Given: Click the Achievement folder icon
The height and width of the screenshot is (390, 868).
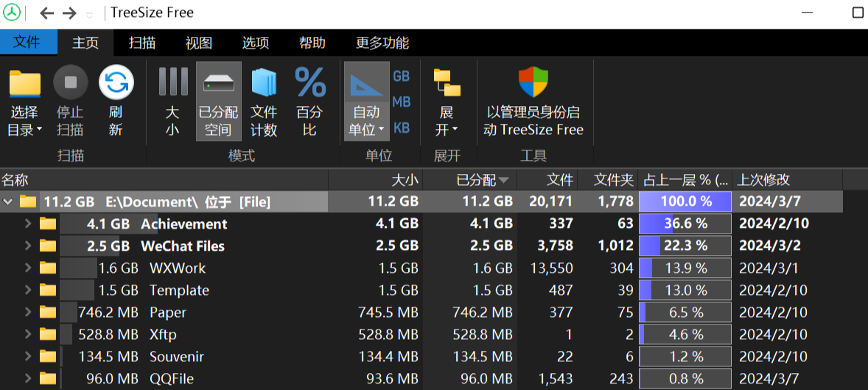Looking at the screenshot, I should [x=48, y=224].
